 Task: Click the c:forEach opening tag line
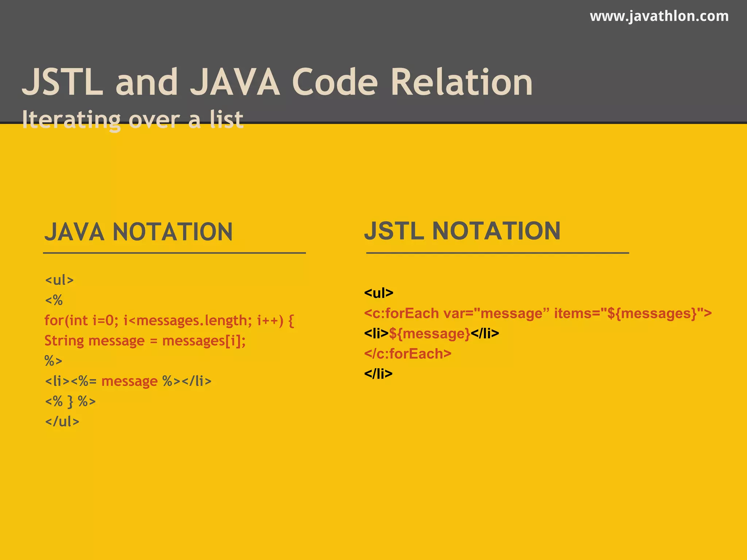point(538,313)
